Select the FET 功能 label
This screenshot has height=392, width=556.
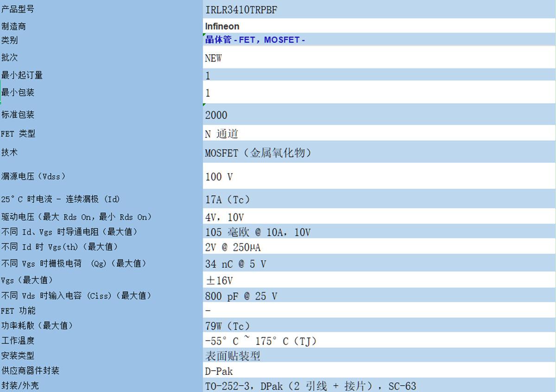(x=18, y=311)
